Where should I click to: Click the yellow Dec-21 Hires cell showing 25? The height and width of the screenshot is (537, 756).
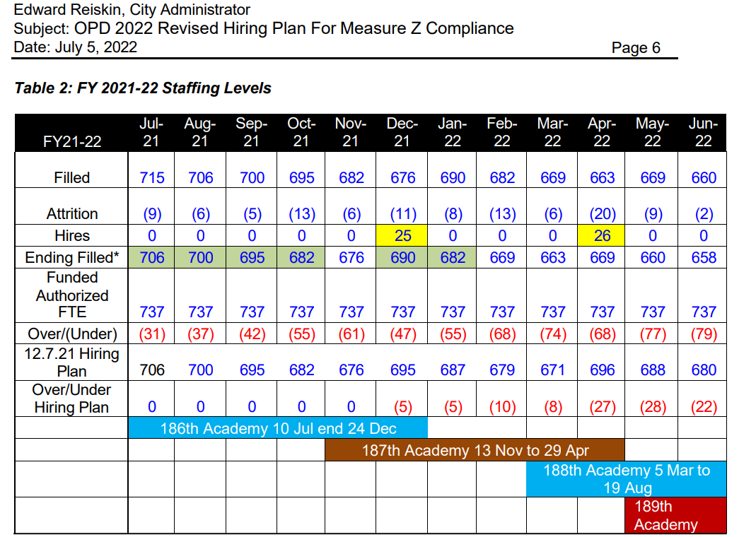coord(402,235)
